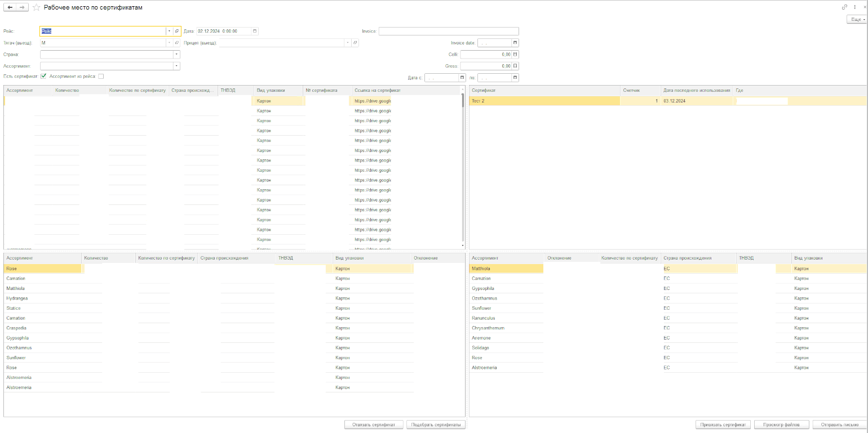Open the Еще menu
This screenshot has width=868, height=433.
(x=856, y=20)
